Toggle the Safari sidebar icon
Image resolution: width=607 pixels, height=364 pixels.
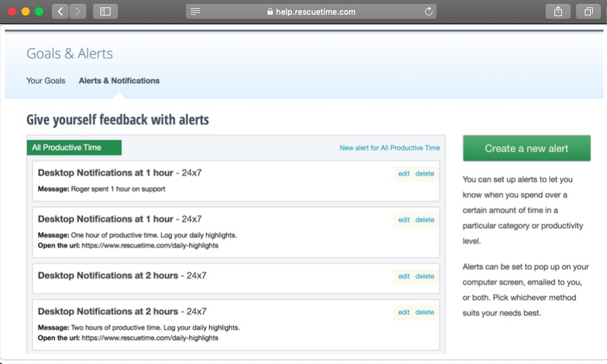click(x=105, y=11)
